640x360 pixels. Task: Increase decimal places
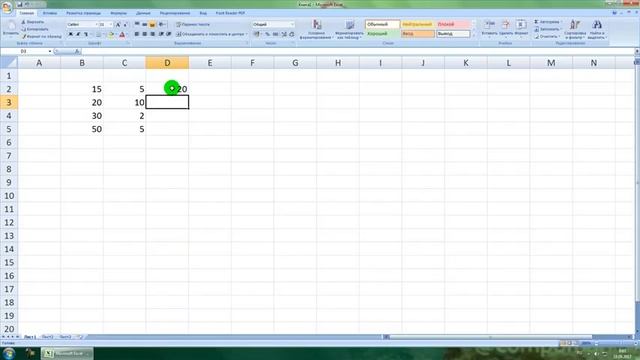coord(284,34)
